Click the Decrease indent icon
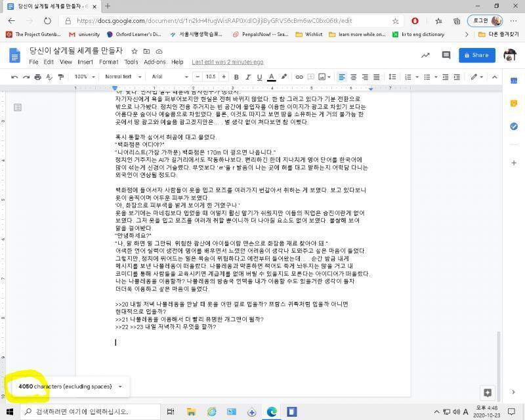Image resolution: width=525 pixels, height=420 pixels. coord(446,77)
